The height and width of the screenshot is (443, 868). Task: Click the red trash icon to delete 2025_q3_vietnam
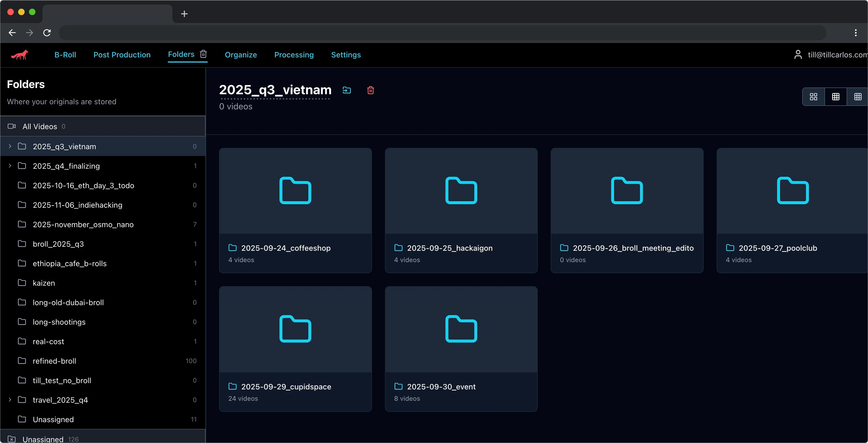click(x=370, y=90)
